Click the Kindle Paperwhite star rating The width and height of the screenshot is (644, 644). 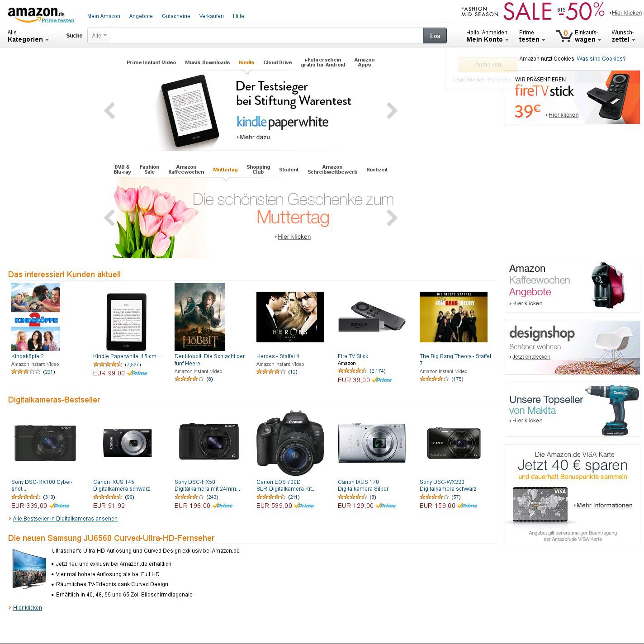pyautogui.click(x=108, y=365)
